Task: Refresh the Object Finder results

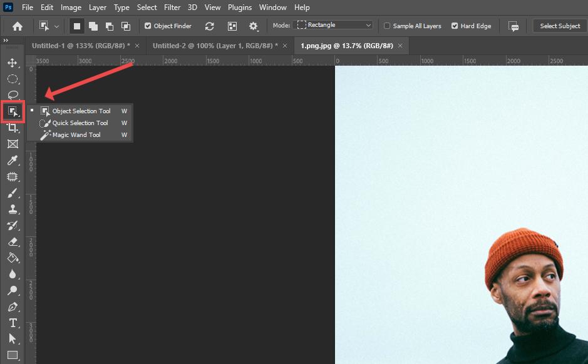Action: coord(208,26)
